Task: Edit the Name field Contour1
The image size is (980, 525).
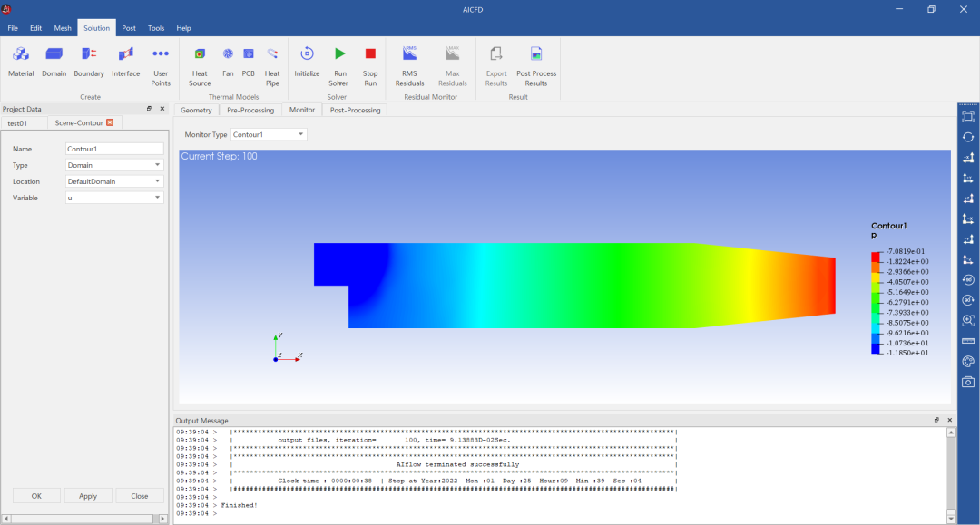Action: coord(114,149)
